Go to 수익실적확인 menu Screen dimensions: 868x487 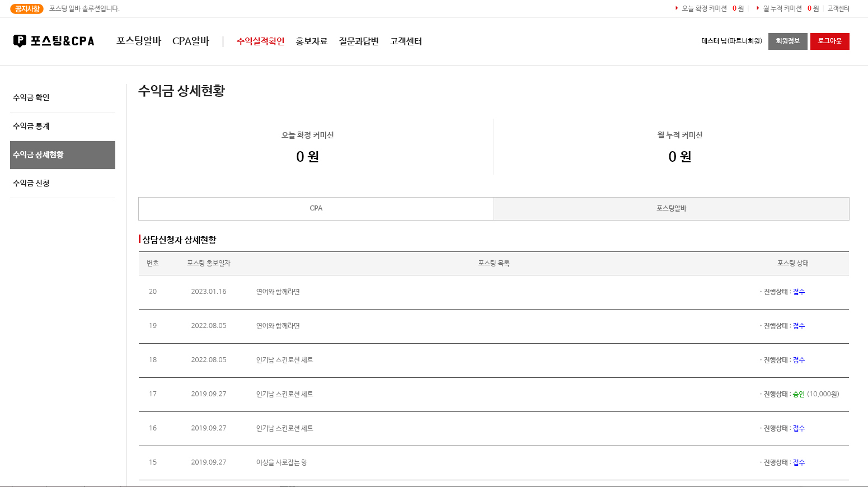[x=260, y=41]
